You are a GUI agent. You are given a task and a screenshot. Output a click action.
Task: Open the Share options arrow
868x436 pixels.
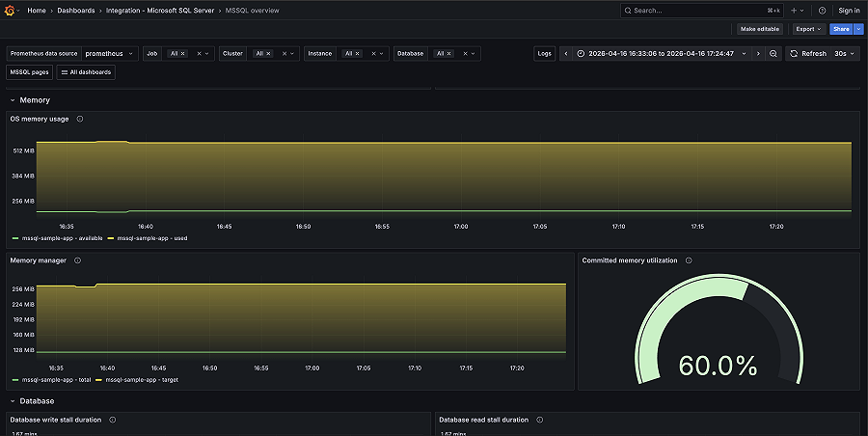pos(858,29)
